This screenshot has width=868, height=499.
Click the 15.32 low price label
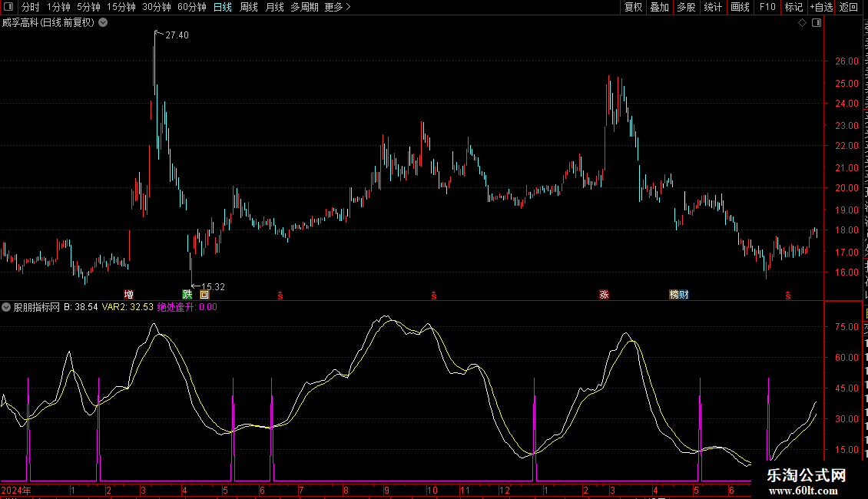[x=213, y=286]
